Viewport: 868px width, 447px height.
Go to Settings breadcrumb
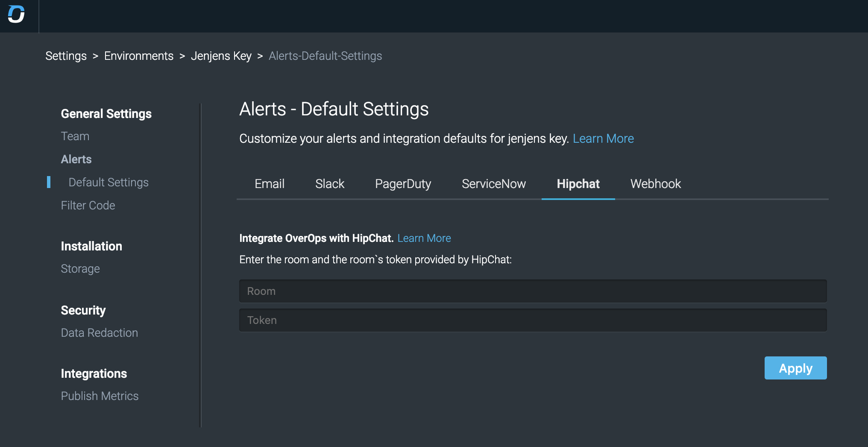pos(66,56)
